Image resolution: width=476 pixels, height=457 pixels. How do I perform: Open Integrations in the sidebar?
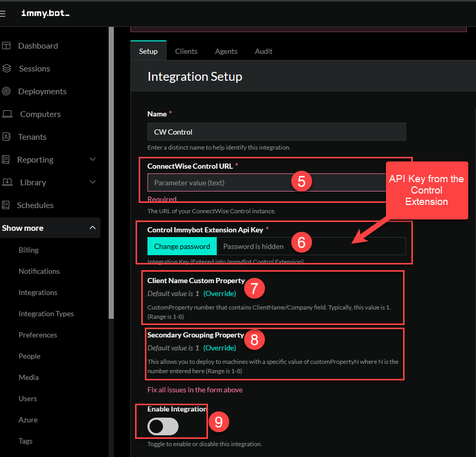coord(38,292)
